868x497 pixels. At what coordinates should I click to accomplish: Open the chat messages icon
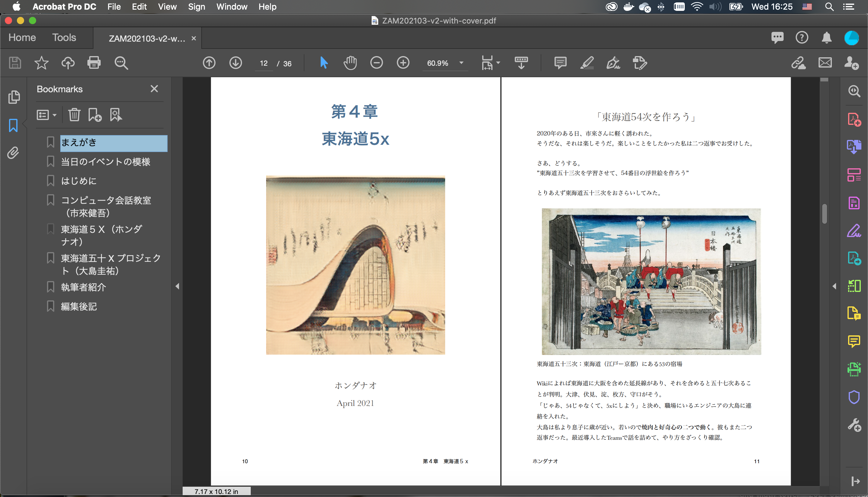(x=777, y=38)
